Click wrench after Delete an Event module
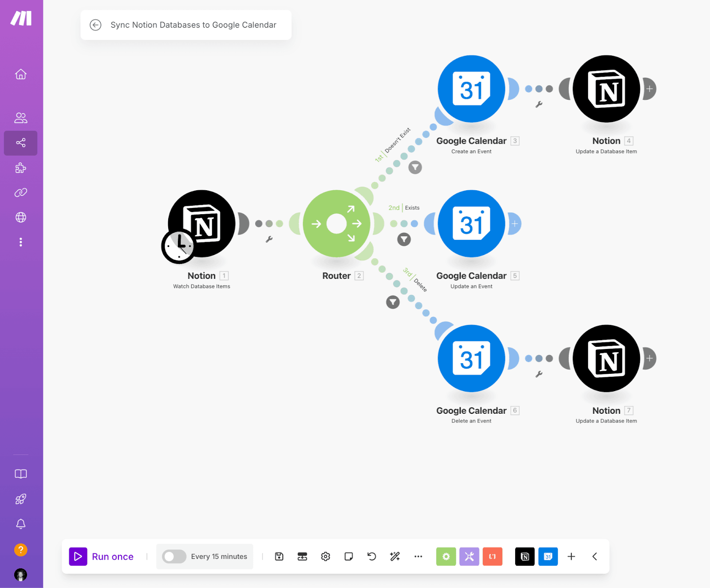 539,374
